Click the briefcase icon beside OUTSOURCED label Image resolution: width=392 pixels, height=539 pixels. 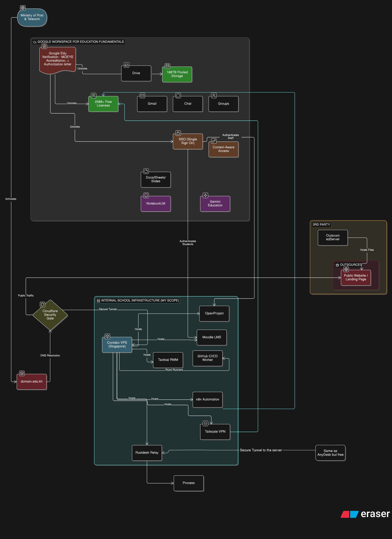(x=337, y=265)
